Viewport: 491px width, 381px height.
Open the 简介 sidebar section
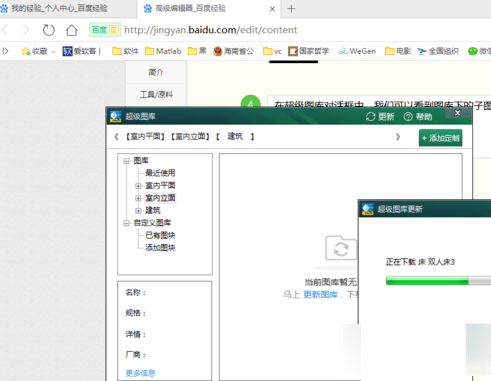(x=156, y=72)
